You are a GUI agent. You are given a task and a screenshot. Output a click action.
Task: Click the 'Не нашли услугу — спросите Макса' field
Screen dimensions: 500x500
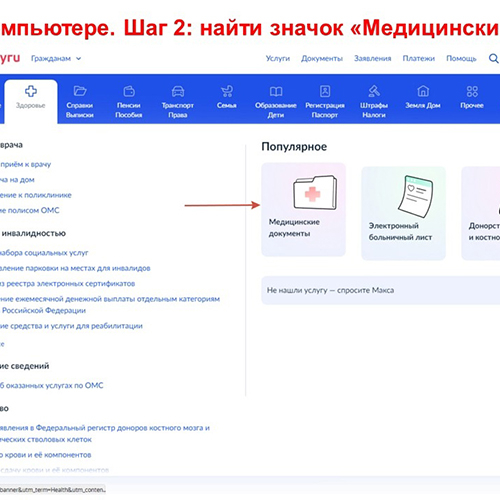coord(381,290)
